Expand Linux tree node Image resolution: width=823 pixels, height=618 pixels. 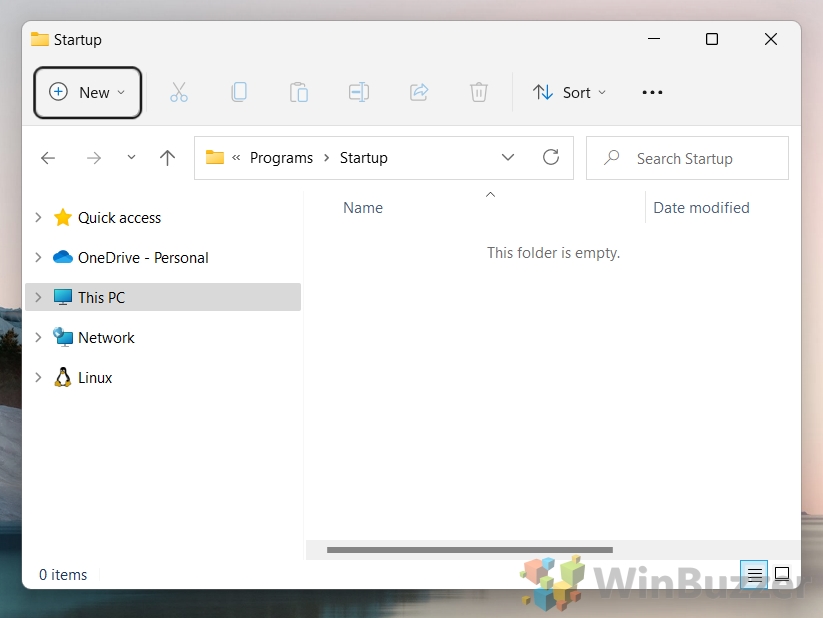tap(38, 378)
